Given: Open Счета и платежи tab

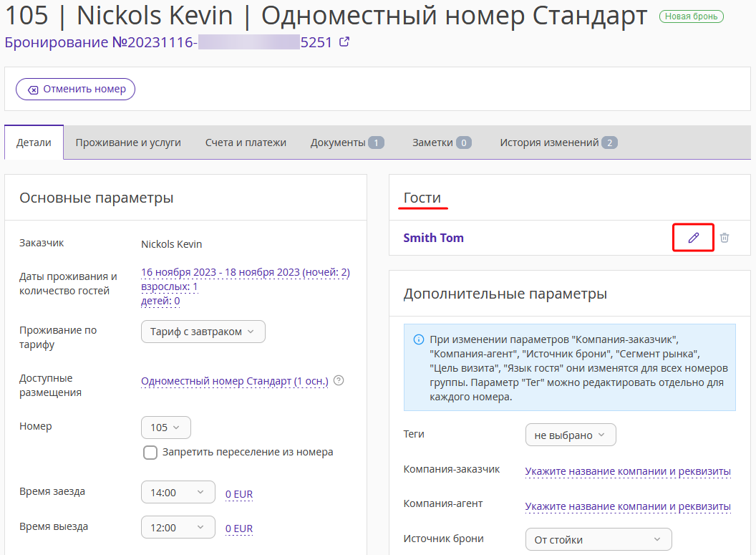Looking at the screenshot, I should coord(246,143).
